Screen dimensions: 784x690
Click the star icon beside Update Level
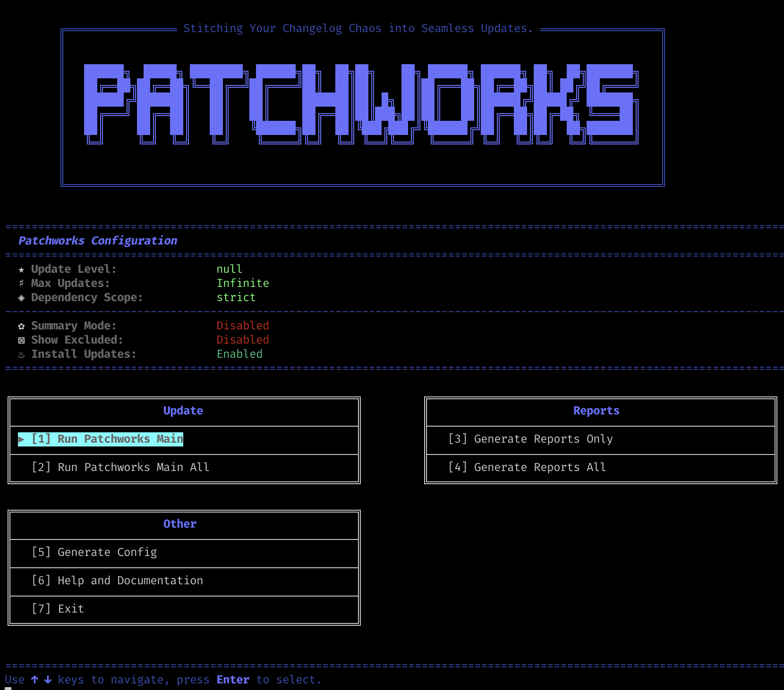click(x=21, y=269)
